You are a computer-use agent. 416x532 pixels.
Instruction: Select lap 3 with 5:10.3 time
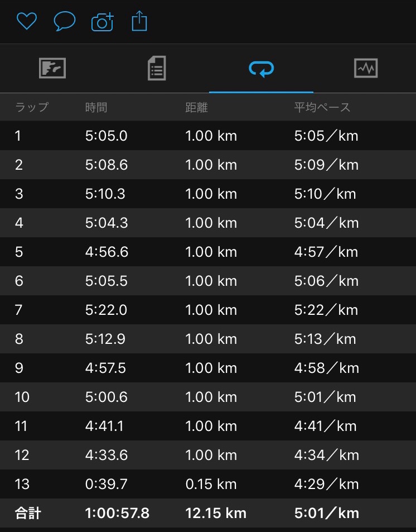click(x=208, y=194)
